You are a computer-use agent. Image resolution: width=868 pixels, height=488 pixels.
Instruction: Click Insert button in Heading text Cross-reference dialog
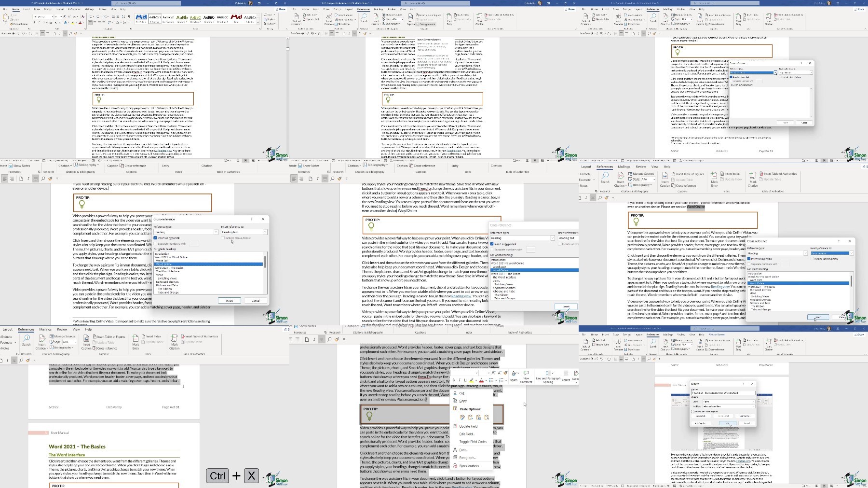(x=229, y=301)
